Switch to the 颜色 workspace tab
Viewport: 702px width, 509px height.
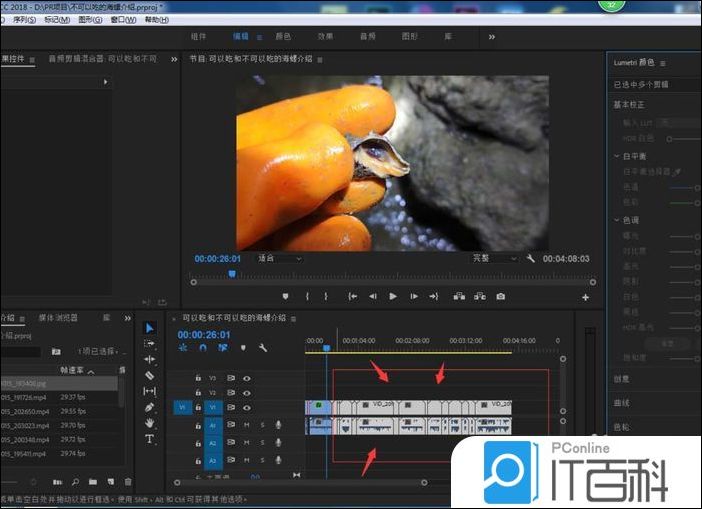click(283, 36)
